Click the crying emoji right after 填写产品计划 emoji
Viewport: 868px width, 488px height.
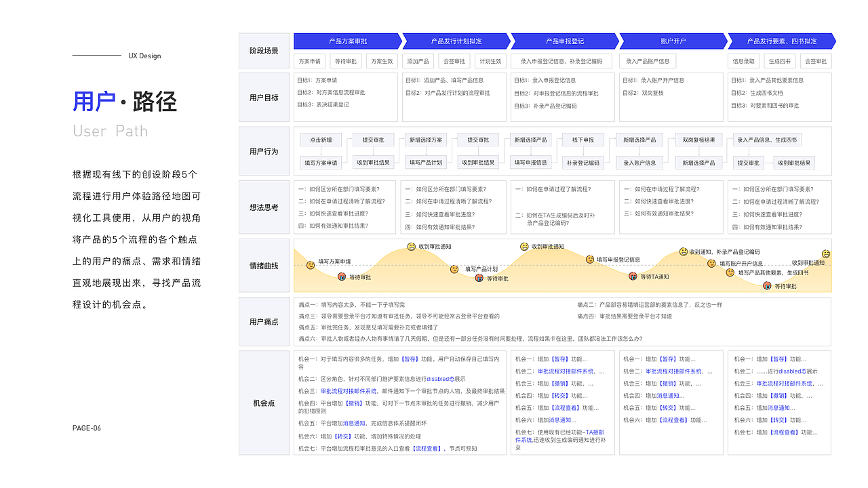tap(480, 278)
